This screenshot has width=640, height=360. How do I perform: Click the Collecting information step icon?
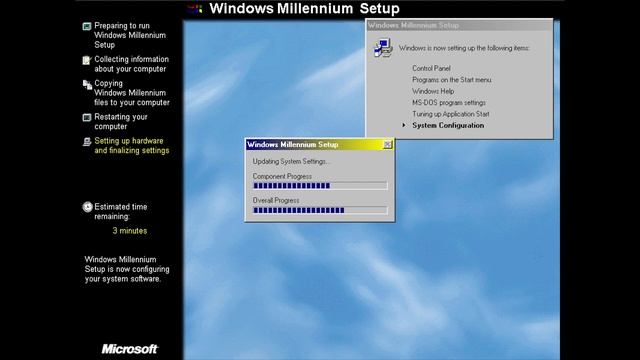click(x=87, y=60)
